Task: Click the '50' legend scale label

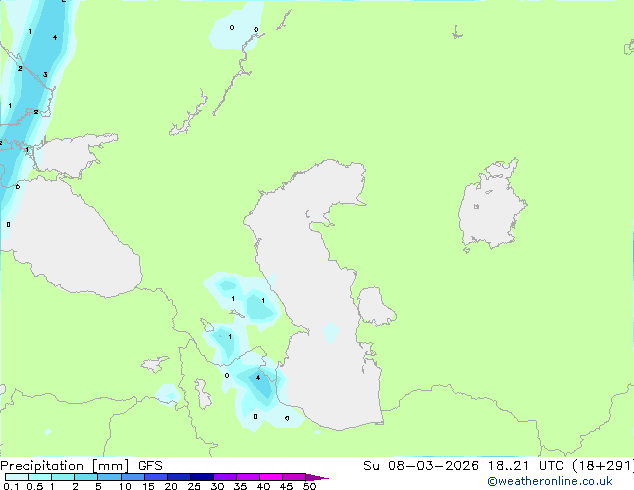Action: 309,486
